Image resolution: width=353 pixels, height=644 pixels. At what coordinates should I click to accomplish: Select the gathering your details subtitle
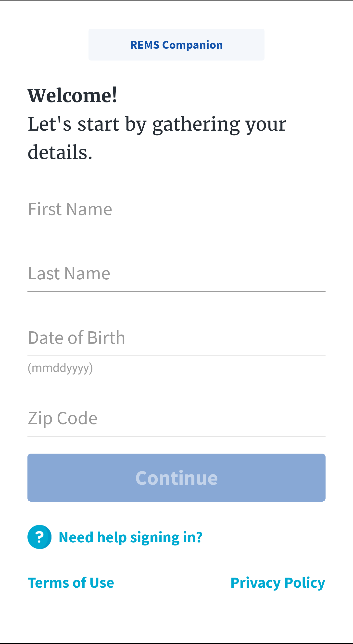click(x=157, y=138)
